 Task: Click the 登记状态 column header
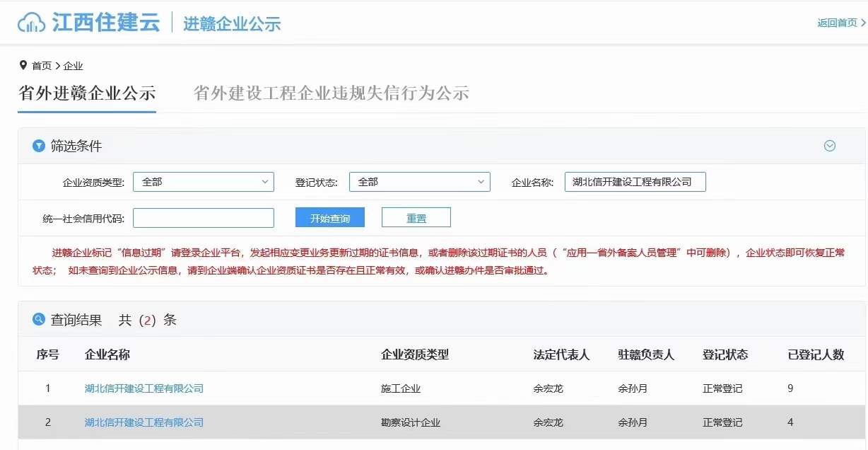click(x=726, y=354)
